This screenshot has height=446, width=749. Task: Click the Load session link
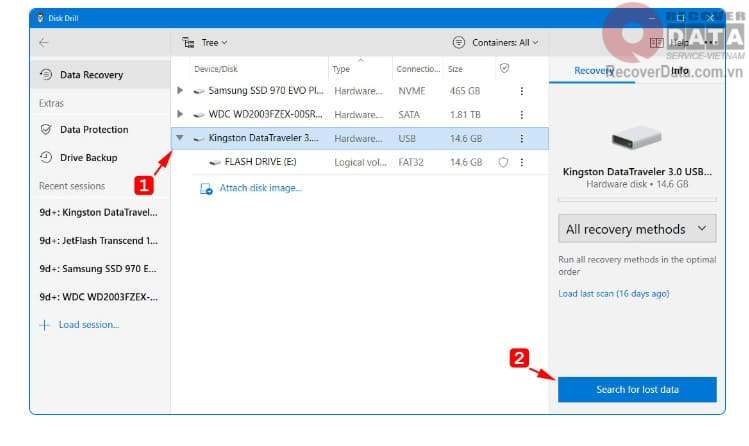click(x=89, y=325)
